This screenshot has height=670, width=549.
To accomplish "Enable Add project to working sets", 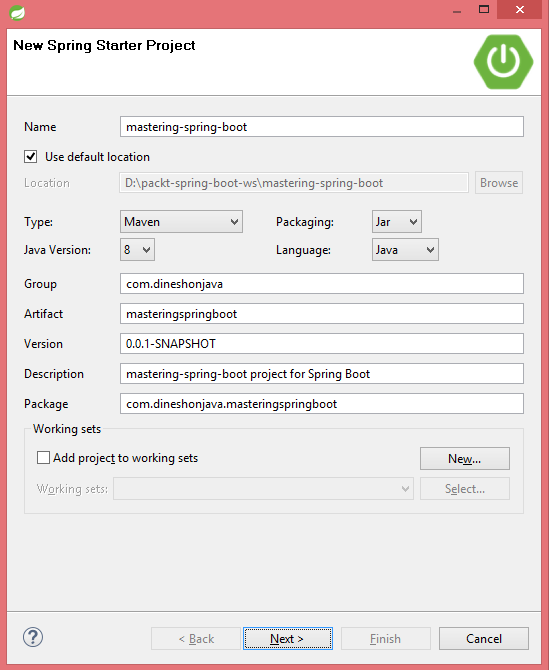I will pyautogui.click(x=43, y=458).
